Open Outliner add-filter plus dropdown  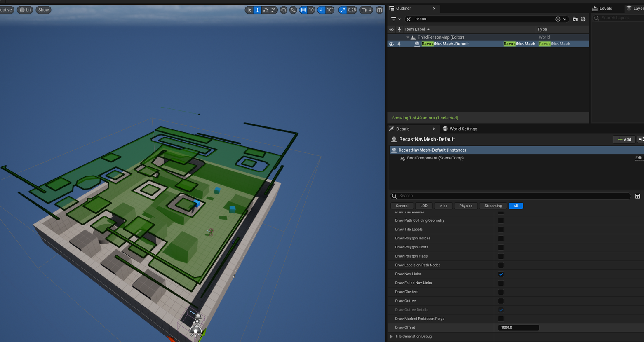click(x=561, y=19)
